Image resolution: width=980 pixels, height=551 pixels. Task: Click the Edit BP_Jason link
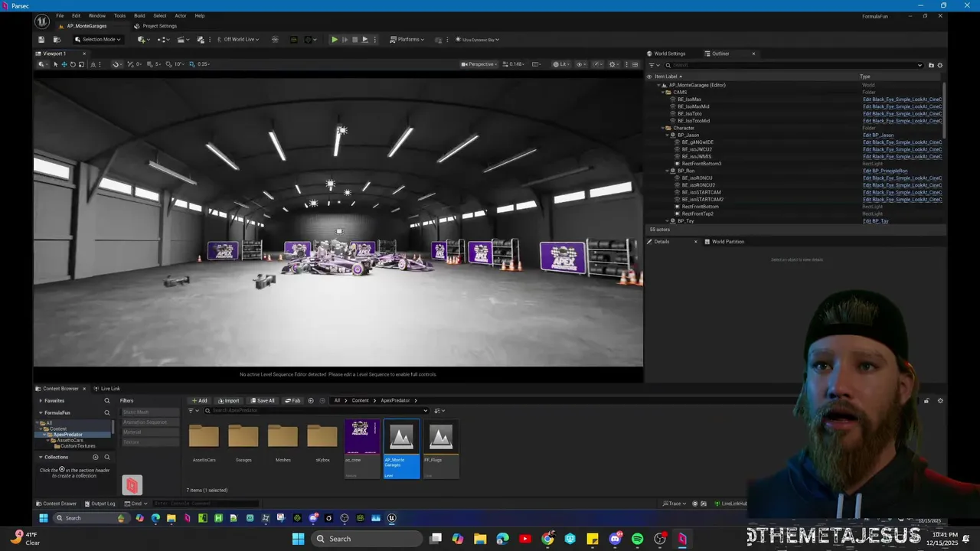tap(878, 135)
